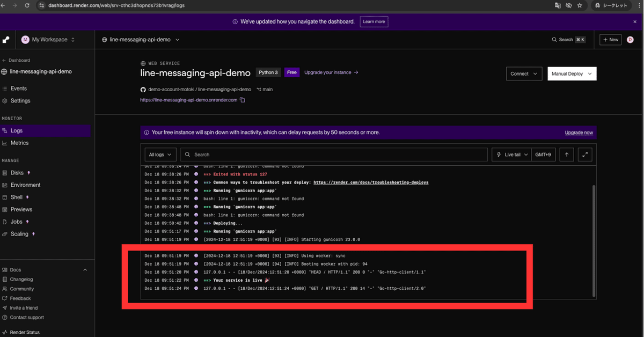Screen dimensions: 644x337
Task: Open Previews in the sidebar
Action: point(21,209)
